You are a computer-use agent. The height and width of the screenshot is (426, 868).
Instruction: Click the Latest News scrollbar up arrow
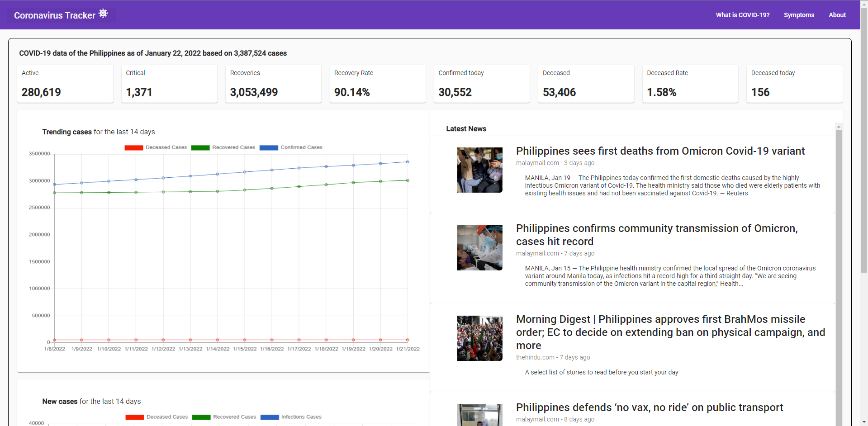[839, 127]
